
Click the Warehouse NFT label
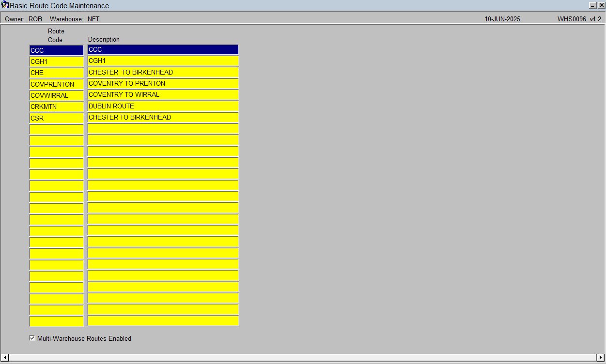coord(74,19)
